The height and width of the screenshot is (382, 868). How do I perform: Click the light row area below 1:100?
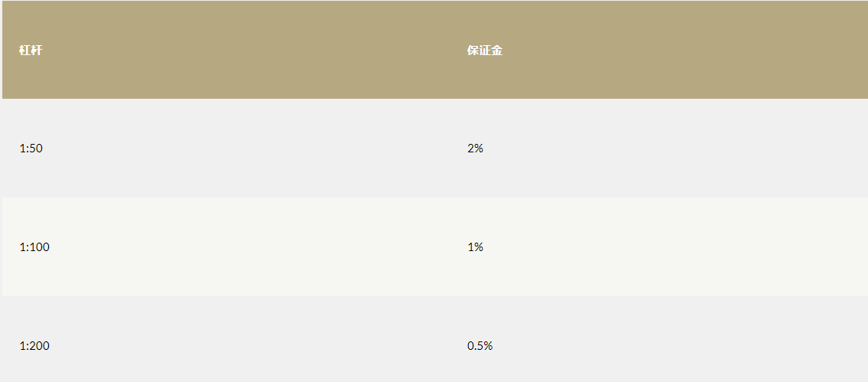tap(34, 274)
